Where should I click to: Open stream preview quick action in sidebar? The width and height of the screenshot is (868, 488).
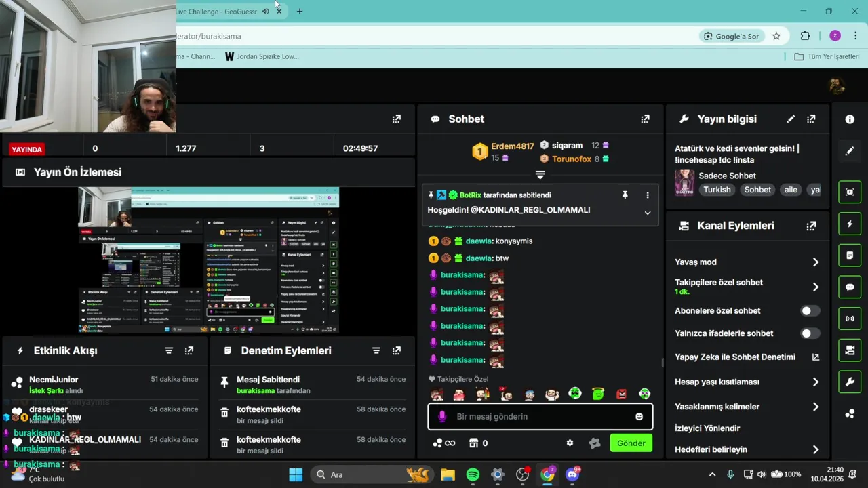point(850,192)
